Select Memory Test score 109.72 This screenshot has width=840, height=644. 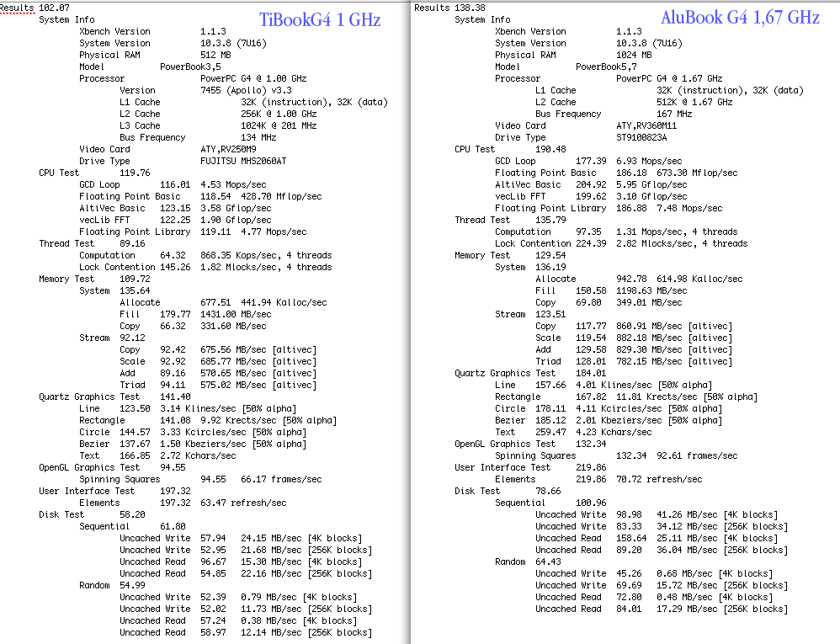click(135, 279)
